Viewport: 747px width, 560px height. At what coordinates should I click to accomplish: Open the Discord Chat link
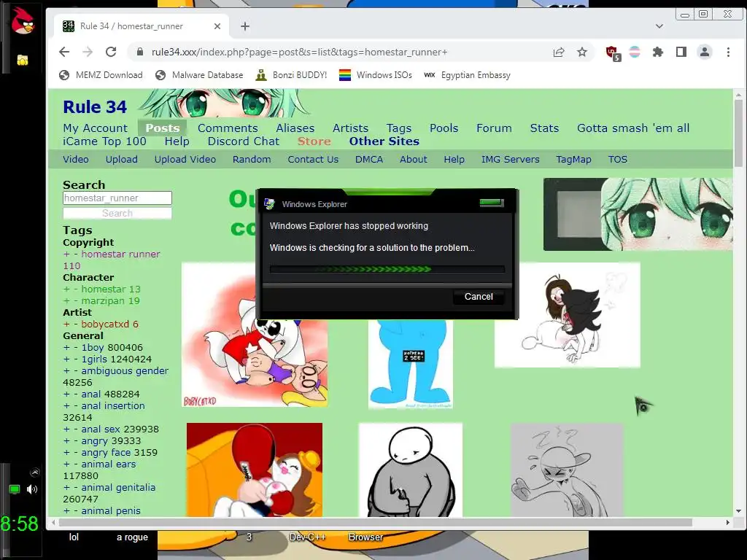tap(244, 141)
